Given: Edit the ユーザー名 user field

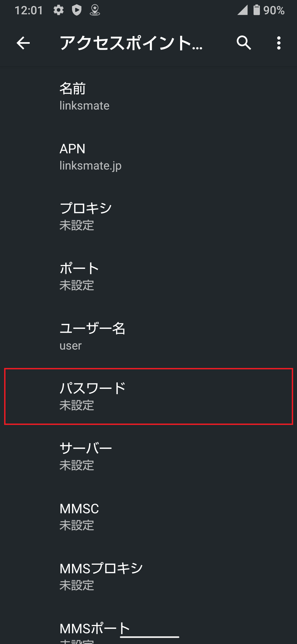Looking at the screenshot, I should tap(148, 336).
